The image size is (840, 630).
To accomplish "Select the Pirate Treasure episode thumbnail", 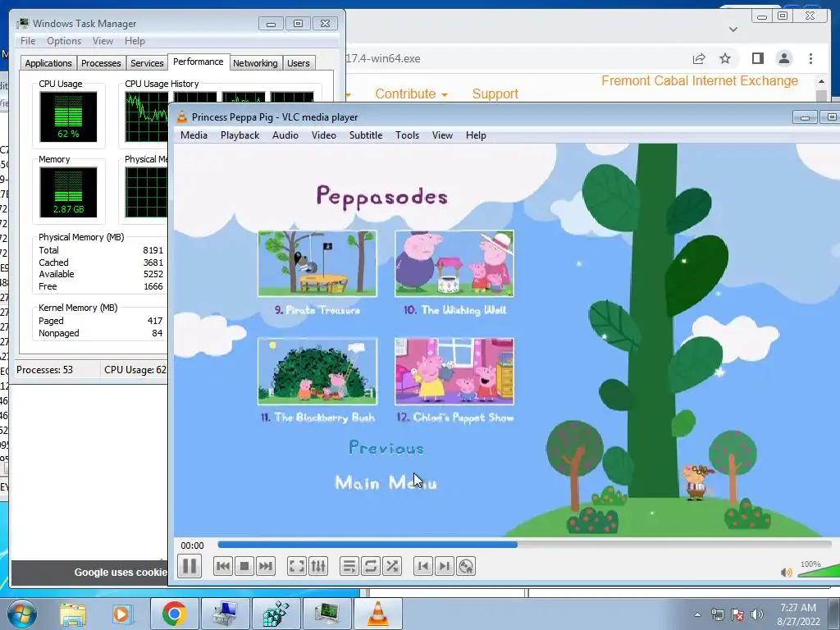I will [317, 263].
